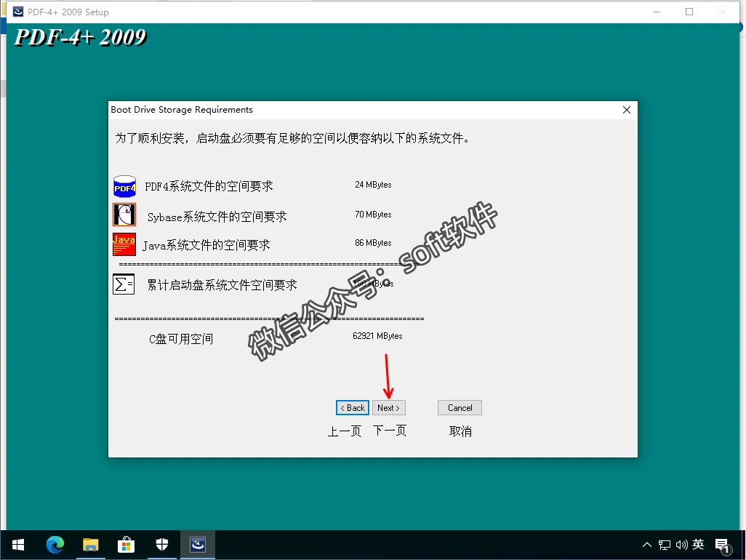Click the 'C盘可用空间' label
The height and width of the screenshot is (560, 746).
[x=181, y=339]
